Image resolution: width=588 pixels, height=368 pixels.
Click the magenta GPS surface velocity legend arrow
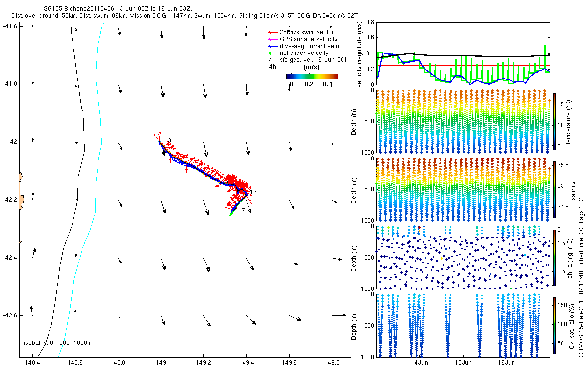click(x=271, y=39)
